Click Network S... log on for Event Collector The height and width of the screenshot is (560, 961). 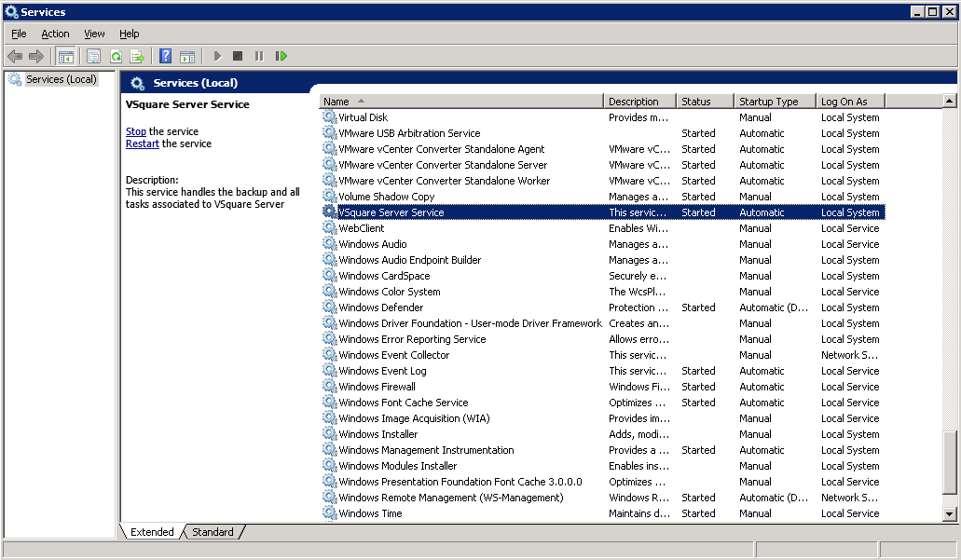pos(849,355)
